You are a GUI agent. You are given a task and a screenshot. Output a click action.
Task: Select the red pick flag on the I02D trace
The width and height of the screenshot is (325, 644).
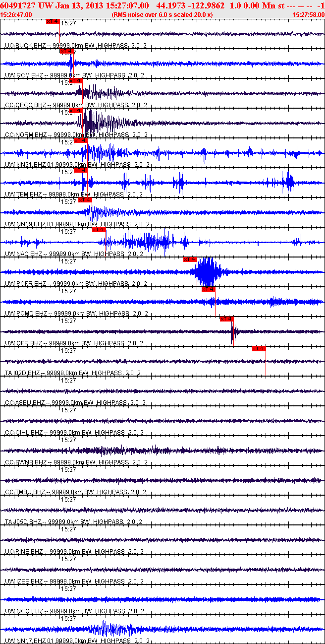(x=259, y=348)
